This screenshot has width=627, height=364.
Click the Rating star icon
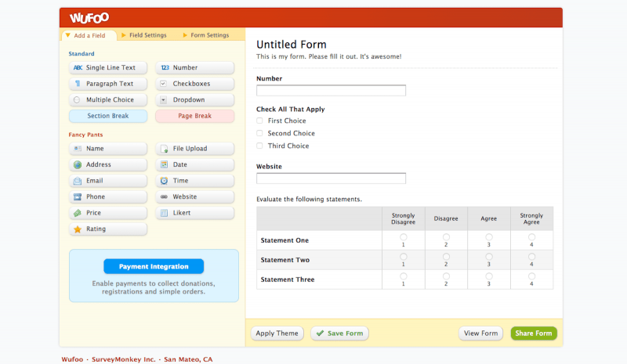click(78, 229)
